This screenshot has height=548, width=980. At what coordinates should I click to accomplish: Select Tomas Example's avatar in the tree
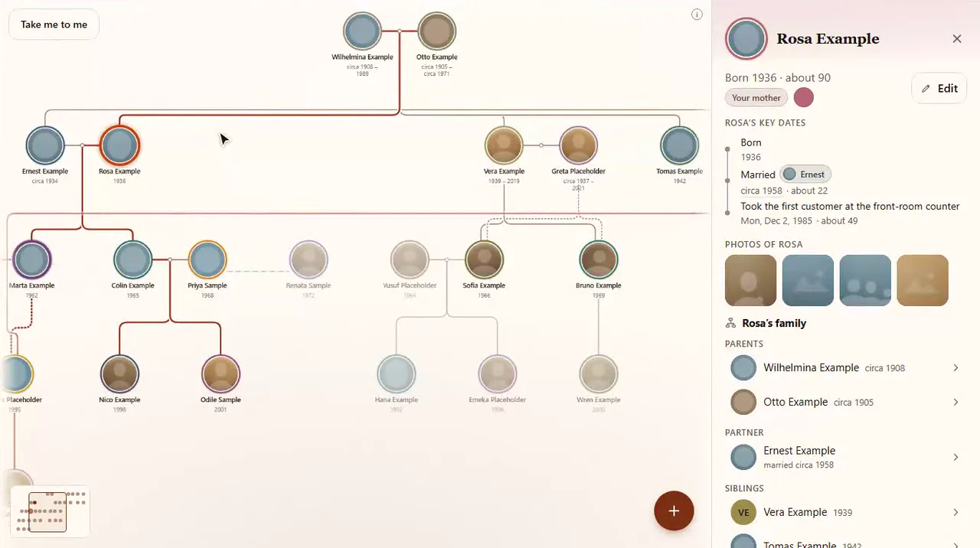[x=679, y=145]
